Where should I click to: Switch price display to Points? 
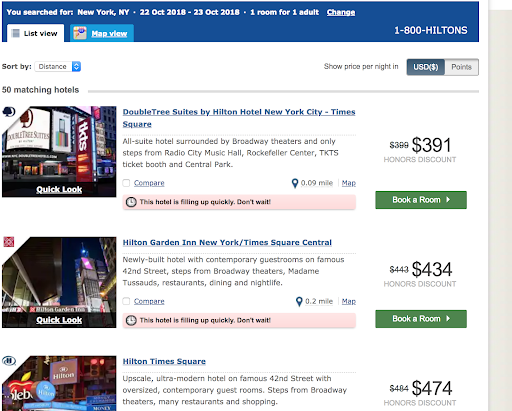(461, 67)
